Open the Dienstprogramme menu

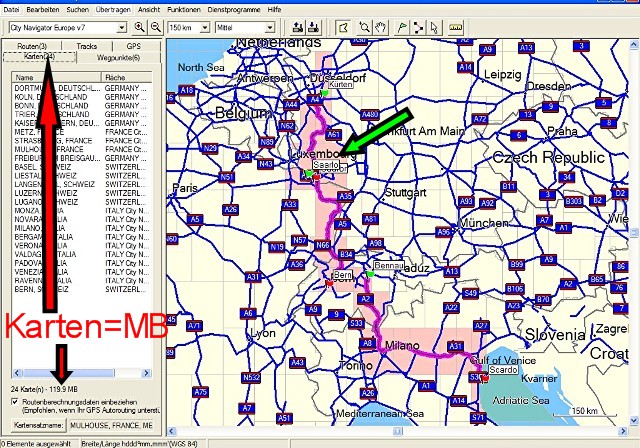click(x=234, y=9)
